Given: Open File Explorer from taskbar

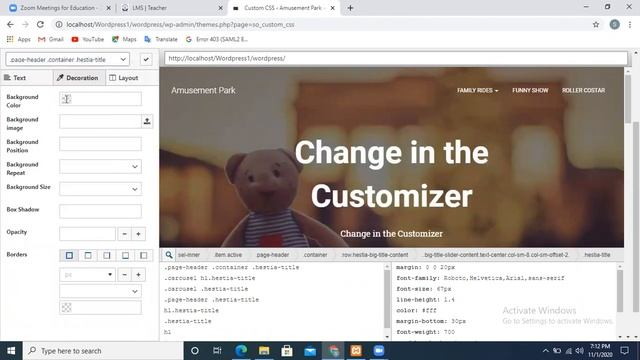Looking at the screenshot, I should [264, 351].
